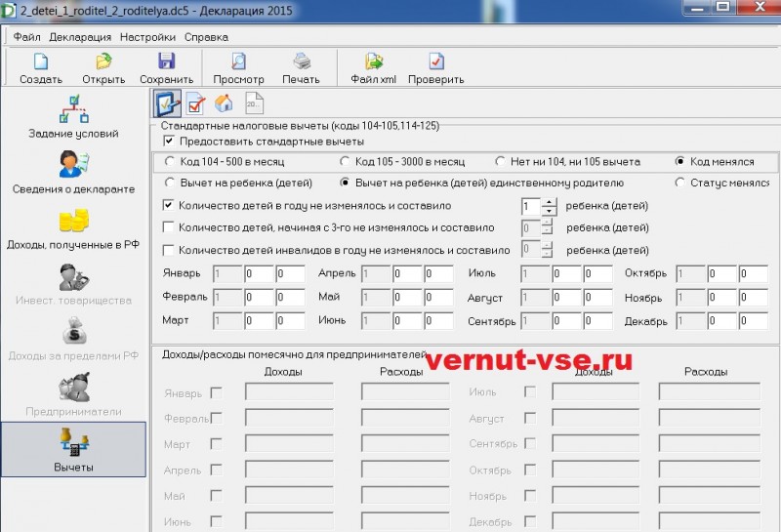The height and width of the screenshot is (532, 781).
Task: Click Август third children field
Action: 597,298
